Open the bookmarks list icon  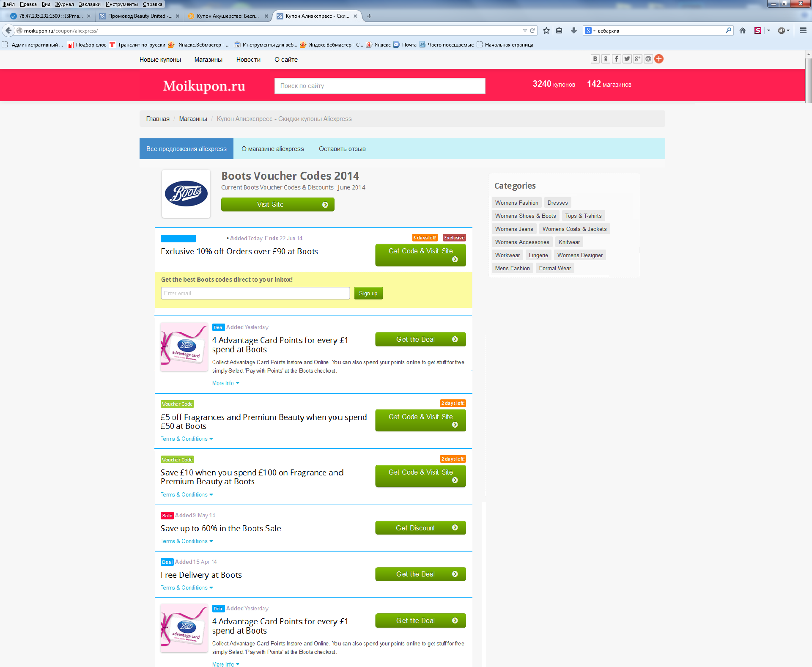click(559, 30)
